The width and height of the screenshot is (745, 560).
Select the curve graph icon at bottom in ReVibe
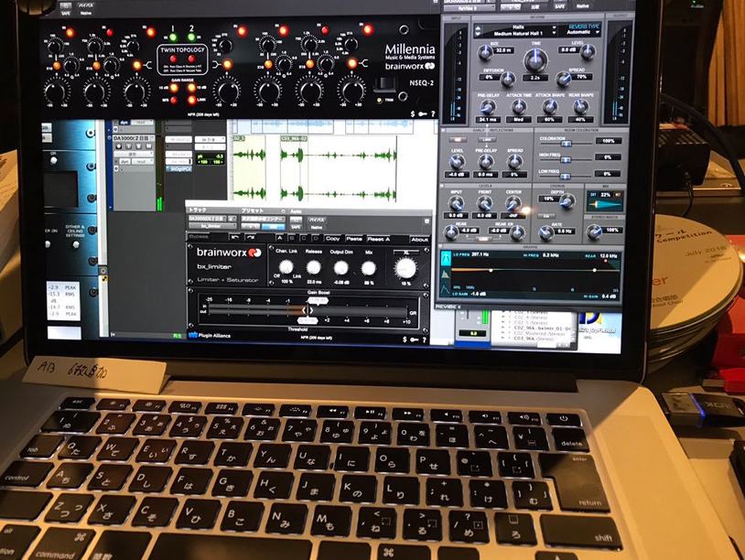coord(446,289)
